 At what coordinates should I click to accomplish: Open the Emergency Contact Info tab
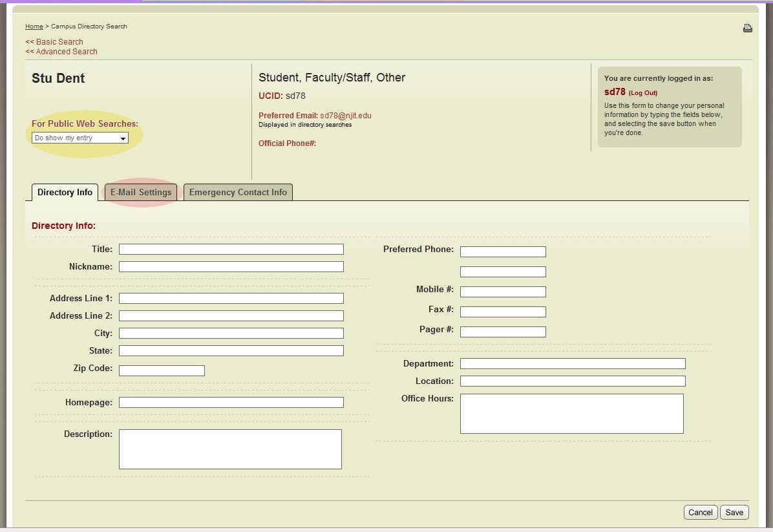(x=238, y=192)
